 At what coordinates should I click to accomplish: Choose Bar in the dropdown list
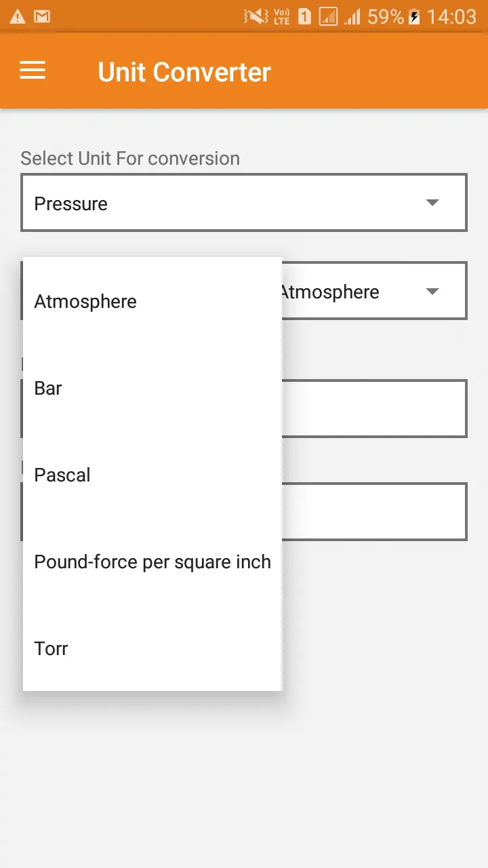coord(152,388)
